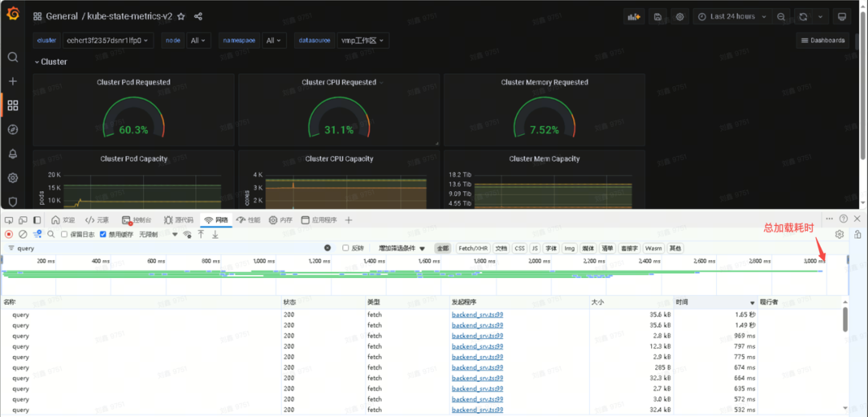This screenshot has width=868, height=417.
Task: Filter requests by JS type
Action: click(534, 248)
